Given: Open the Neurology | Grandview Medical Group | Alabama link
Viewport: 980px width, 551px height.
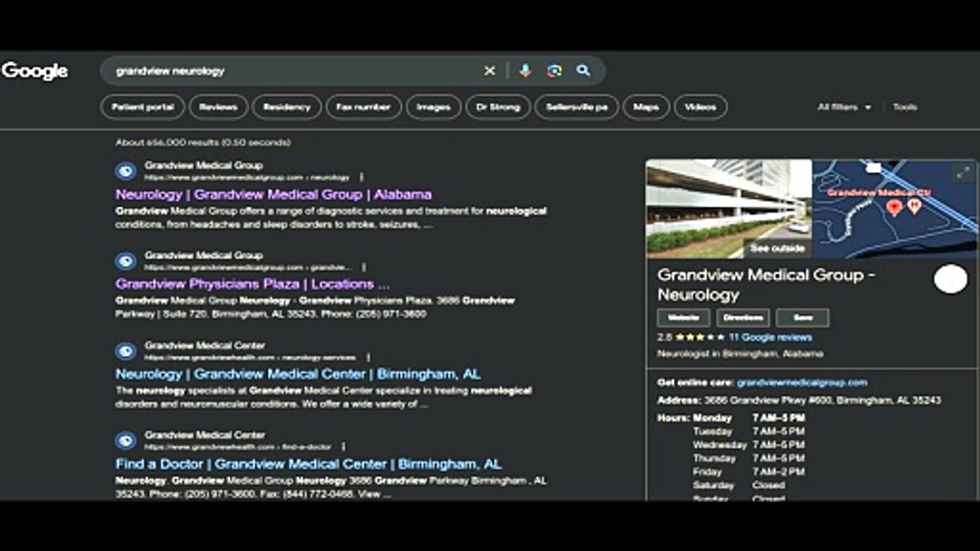Looking at the screenshot, I should [273, 194].
